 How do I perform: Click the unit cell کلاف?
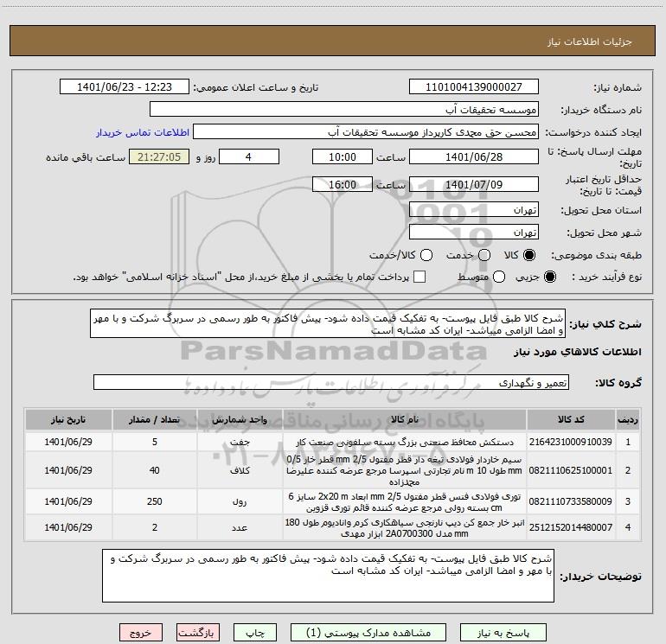pyautogui.click(x=240, y=470)
